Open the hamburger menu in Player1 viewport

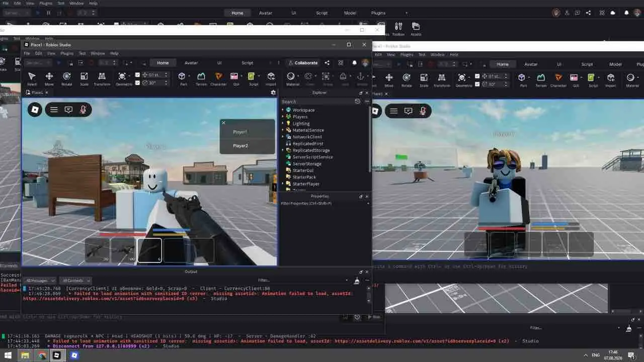[x=54, y=110]
